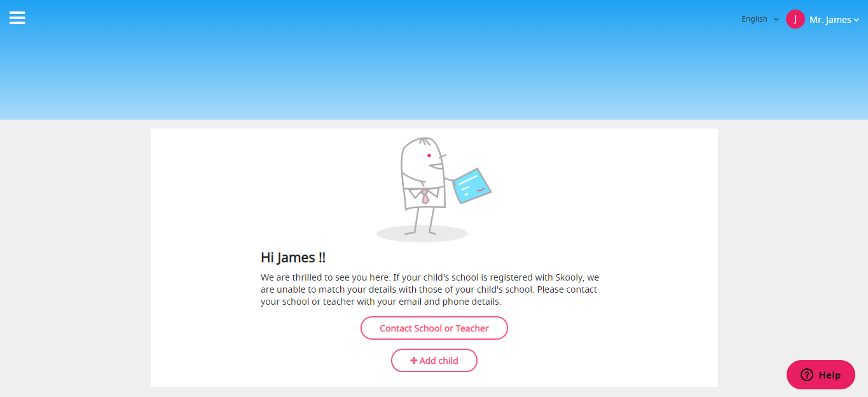The height and width of the screenshot is (397, 868).
Task: Click the chevron next to English
Action: [x=776, y=19]
